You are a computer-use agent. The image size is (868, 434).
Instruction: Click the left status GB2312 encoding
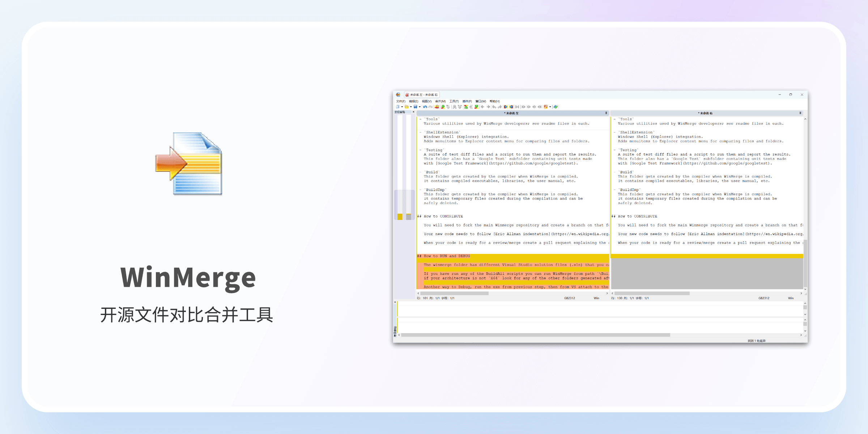coord(569,298)
